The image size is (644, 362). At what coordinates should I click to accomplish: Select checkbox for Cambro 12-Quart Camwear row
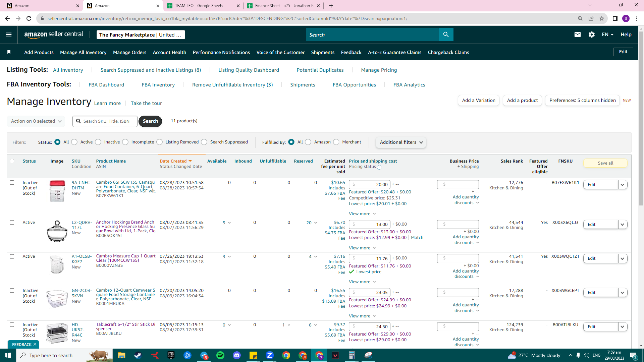(12, 291)
